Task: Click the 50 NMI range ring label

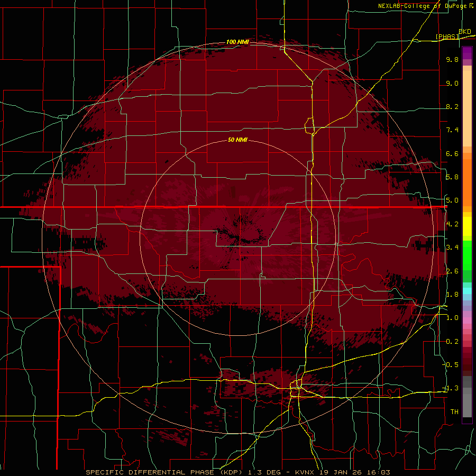Action: pyautogui.click(x=237, y=140)
